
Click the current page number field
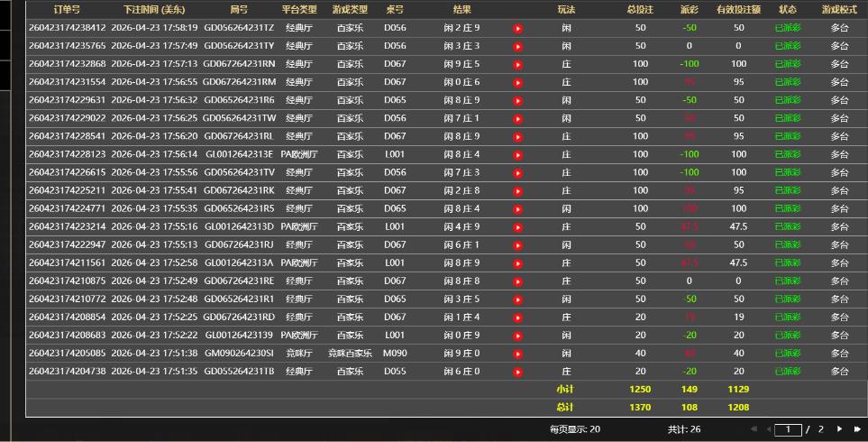[x=788, y=429]
